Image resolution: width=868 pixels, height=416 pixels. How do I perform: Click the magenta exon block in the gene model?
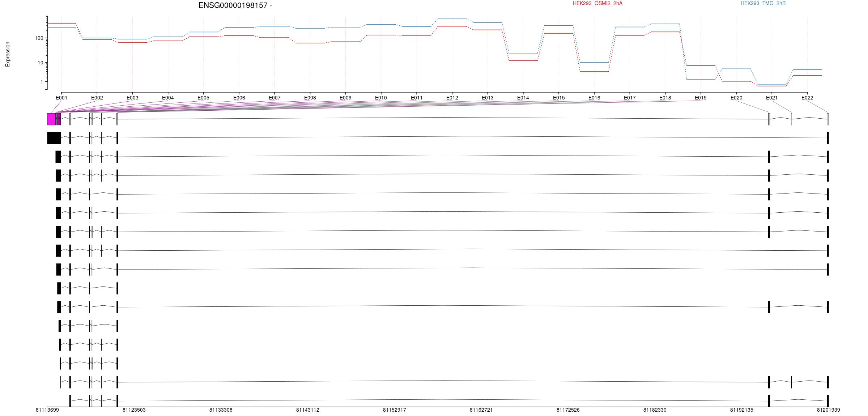coord(51,119)
